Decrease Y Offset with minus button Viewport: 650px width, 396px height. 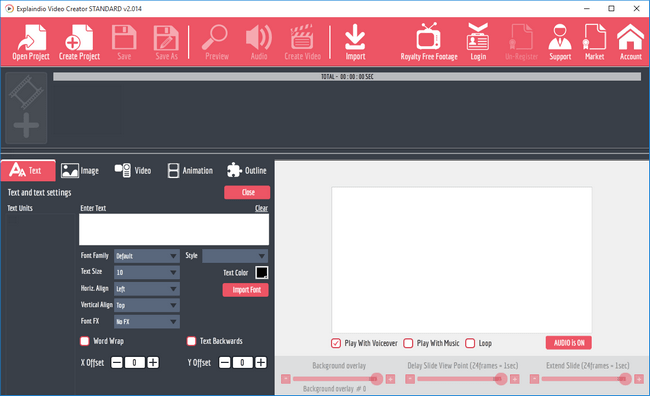pos(224,362)
